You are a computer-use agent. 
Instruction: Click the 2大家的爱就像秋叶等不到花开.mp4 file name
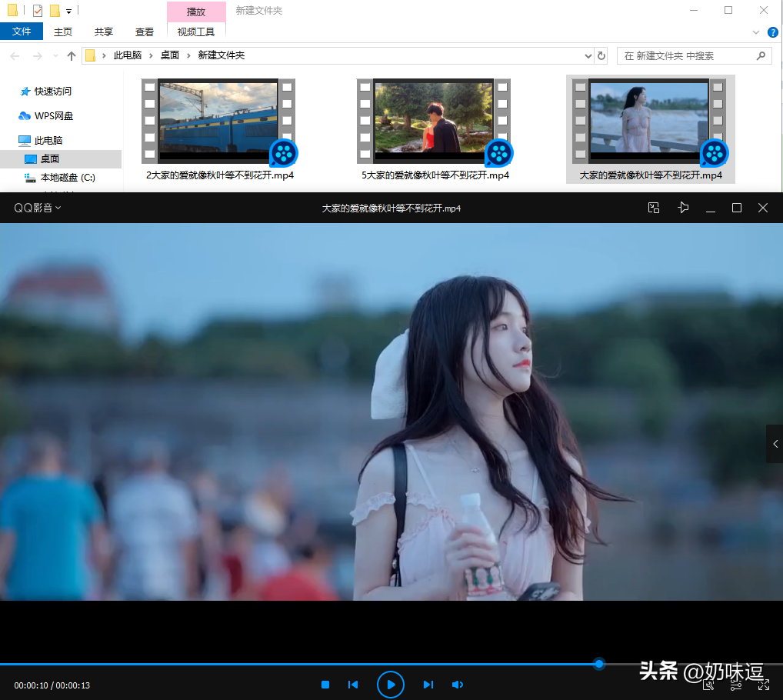pyautogui.click(x=220, y=175)
